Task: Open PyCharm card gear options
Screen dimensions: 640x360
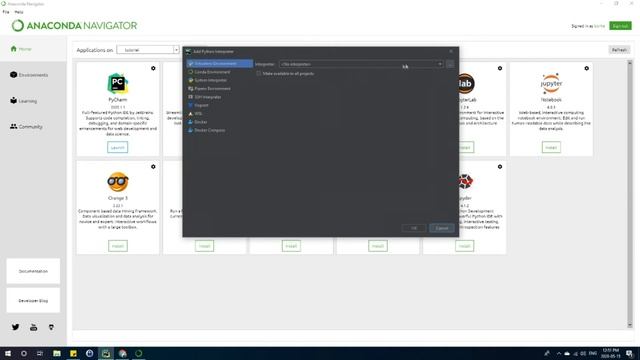Action: [153, 68]
